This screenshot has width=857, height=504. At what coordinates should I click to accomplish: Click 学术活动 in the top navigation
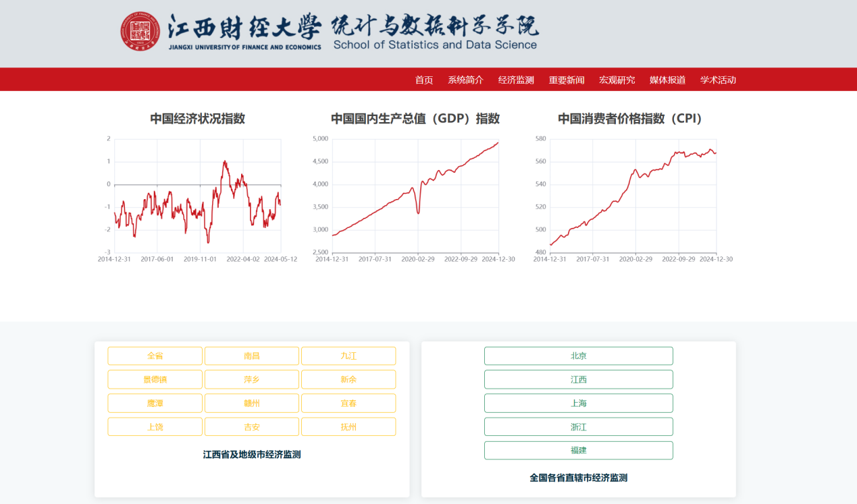[x=718, y=80]
